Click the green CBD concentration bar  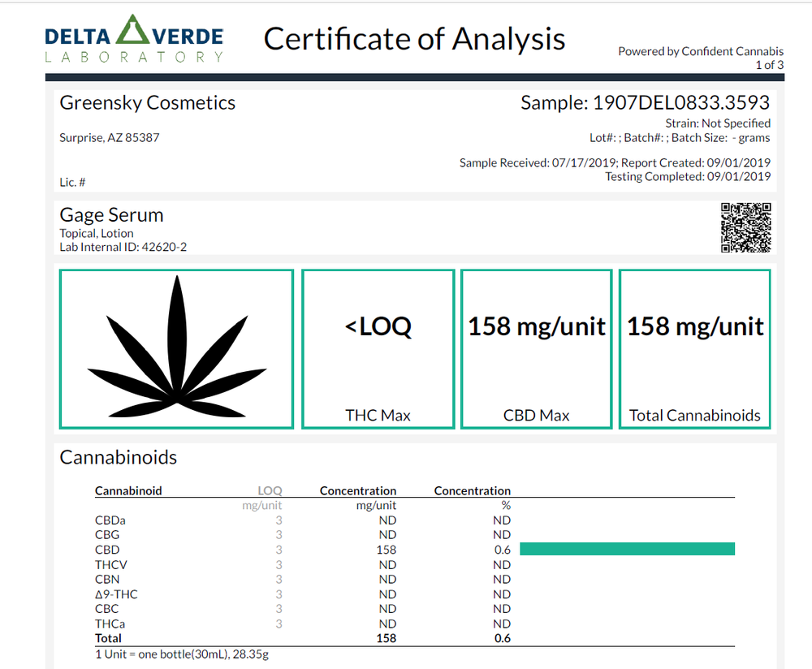[627, 549]
